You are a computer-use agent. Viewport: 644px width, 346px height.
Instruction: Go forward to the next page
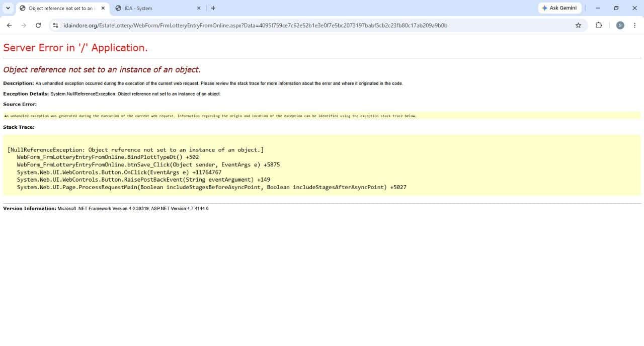(24, 25)
